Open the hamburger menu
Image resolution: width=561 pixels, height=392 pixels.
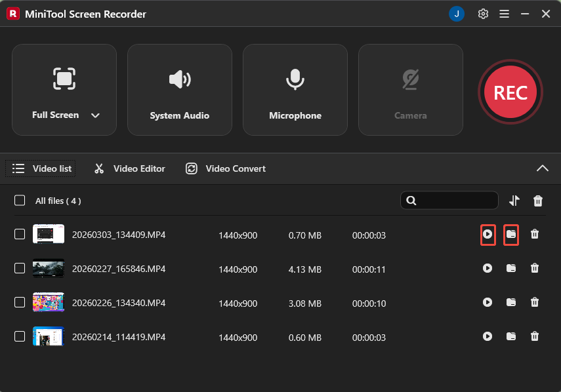(504, 13)
